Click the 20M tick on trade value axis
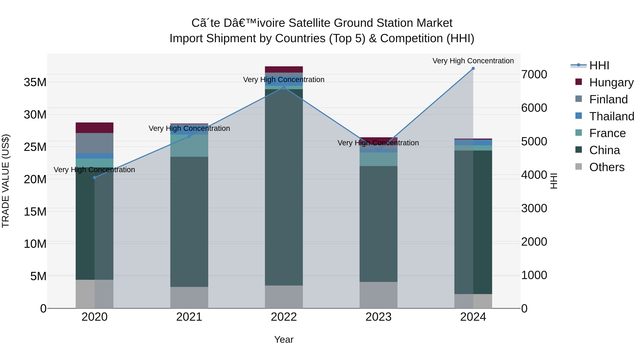 pos(35,179)
